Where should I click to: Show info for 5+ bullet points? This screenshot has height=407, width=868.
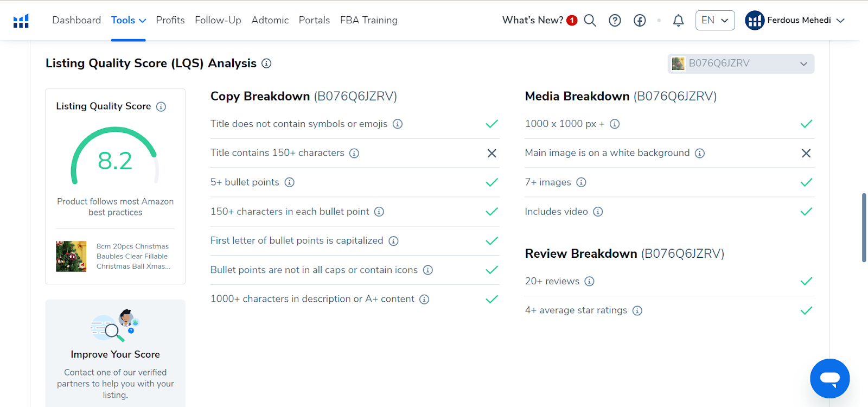[290, 182]
